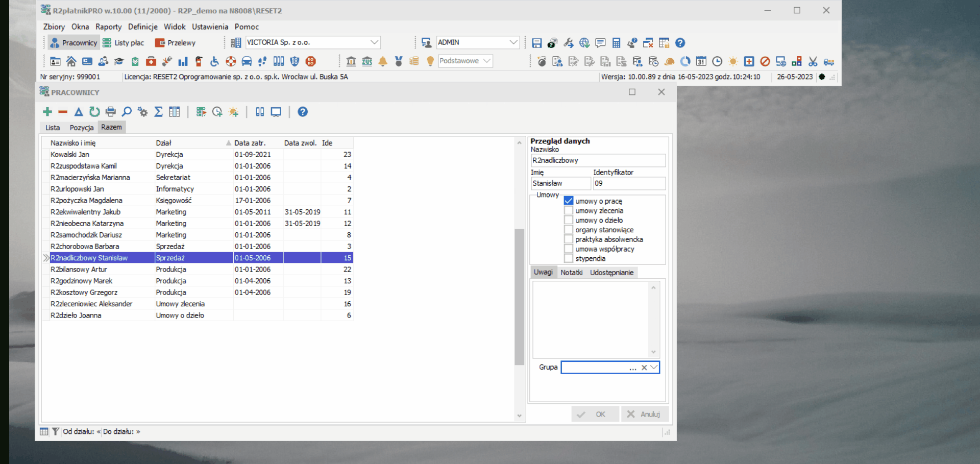The height and width of the screenshot is (464, 980).
Task: Open the Ustawienia menu
Action: [210, 27]
